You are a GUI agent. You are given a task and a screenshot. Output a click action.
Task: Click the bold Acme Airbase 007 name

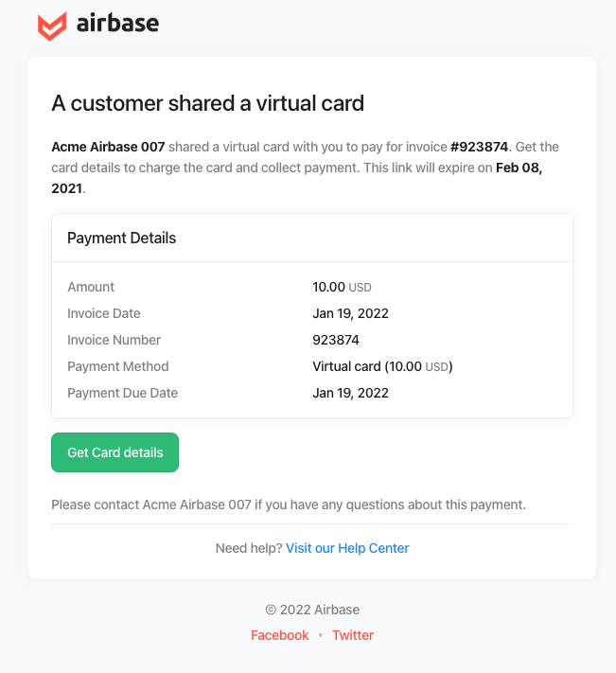108,147
